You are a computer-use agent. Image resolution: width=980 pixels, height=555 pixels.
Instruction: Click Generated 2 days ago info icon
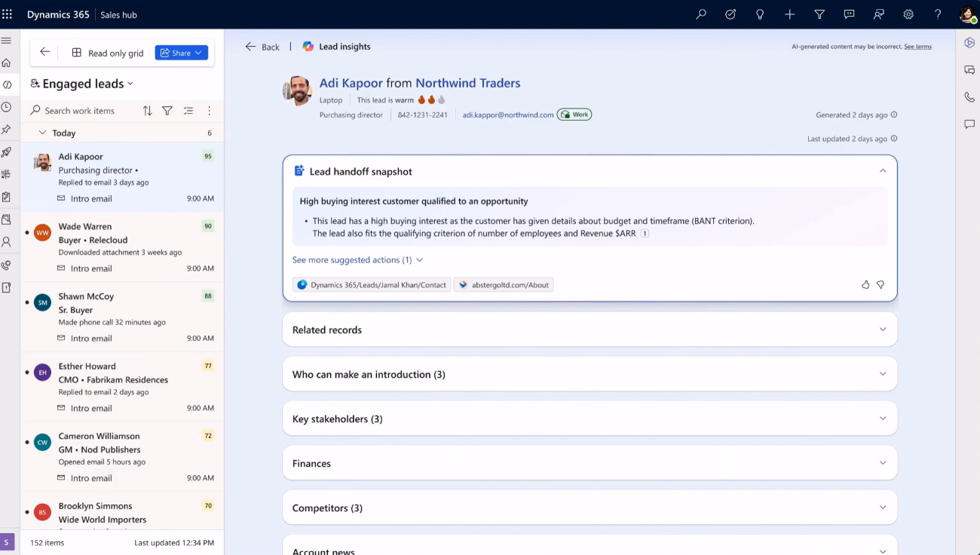[894, 115]
